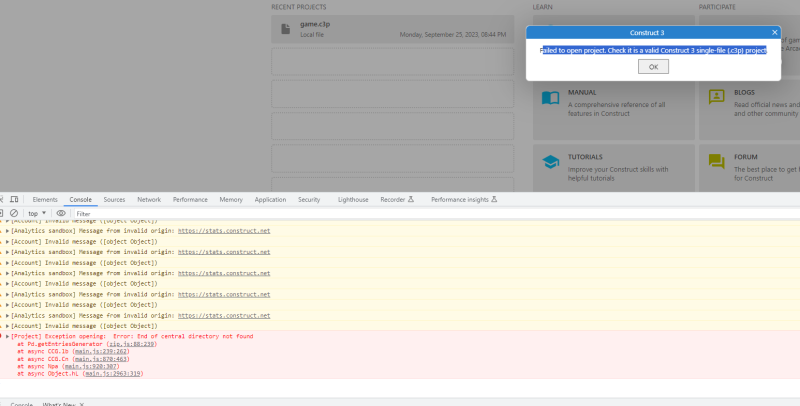Open the Lighthouse tab
The width and height of the screenshot is (800, 406).
[353, 199]
